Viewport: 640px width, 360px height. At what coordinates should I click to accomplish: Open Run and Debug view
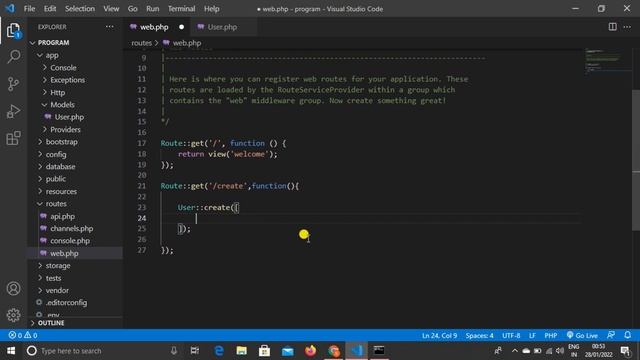pos(13,111)
